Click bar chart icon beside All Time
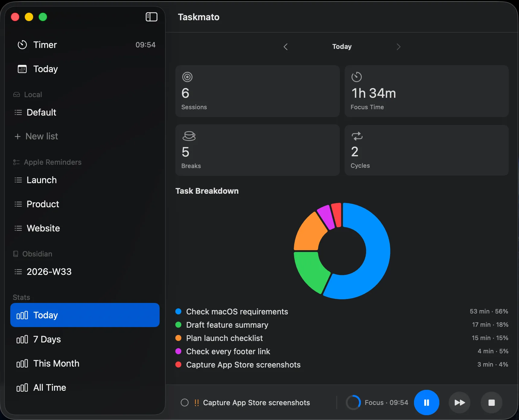 pyautogui.click(x=22, y=388)
